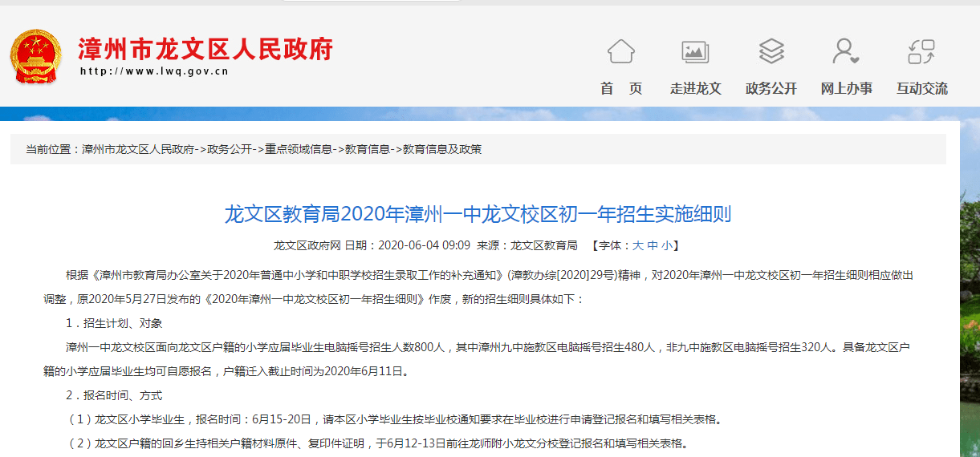Open the 政务公开 navigation item
This screenshot has height=457, width=980.
tap(771, 89)
